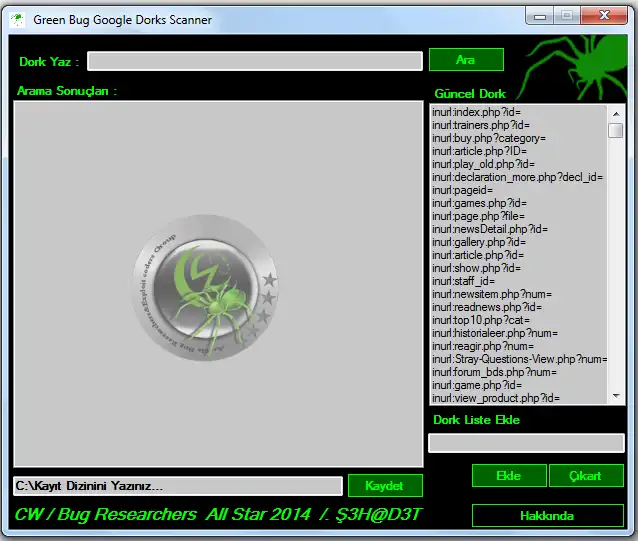Select dork inurl:readnews.php?id=
This screenshot has width=638, height=541.
pyautogui.click(x=487, y=307)
